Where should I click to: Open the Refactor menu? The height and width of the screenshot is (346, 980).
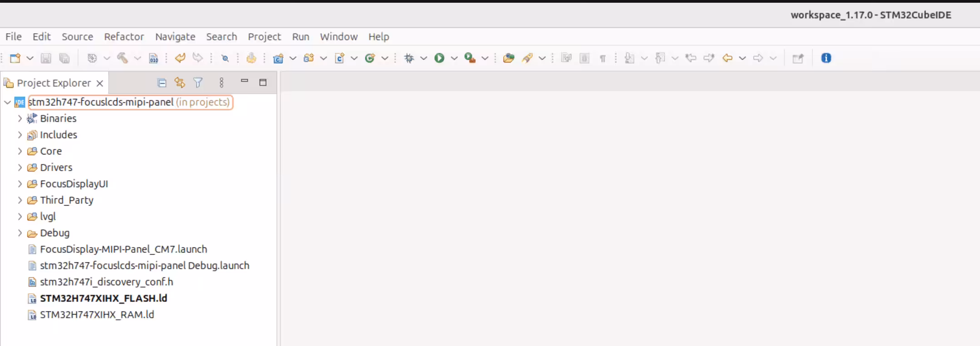124,37
